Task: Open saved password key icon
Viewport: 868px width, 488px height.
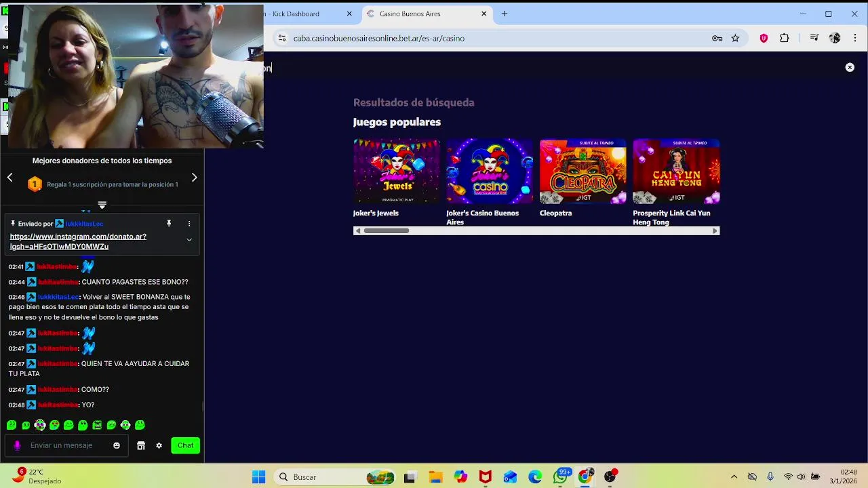Action: 717,38
